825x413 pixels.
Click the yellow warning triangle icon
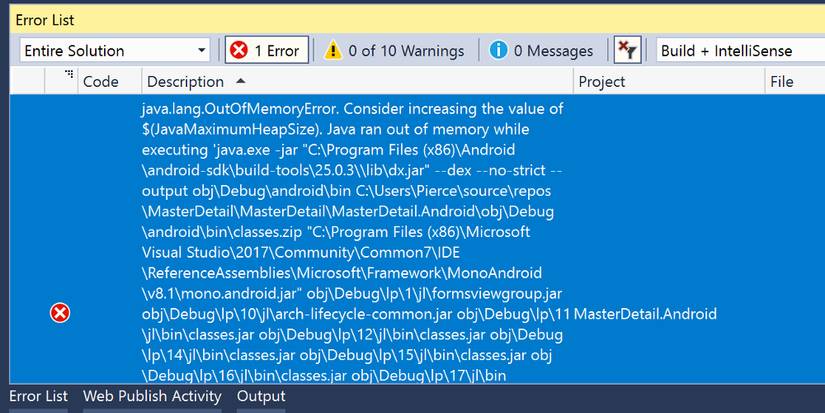tap(333, 50)
